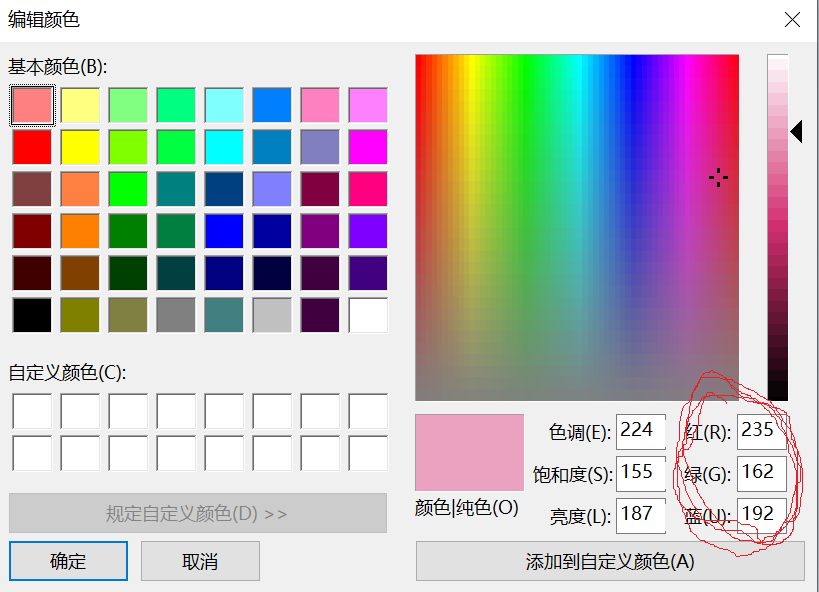This screenshot has height=592, width=819.
Task: Click the 红(R) value field
Action: point(762,432)
